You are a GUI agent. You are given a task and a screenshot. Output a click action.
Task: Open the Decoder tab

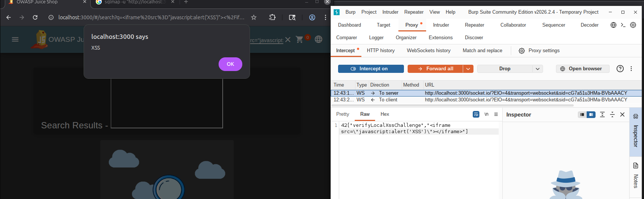click(x=590, y=25)
